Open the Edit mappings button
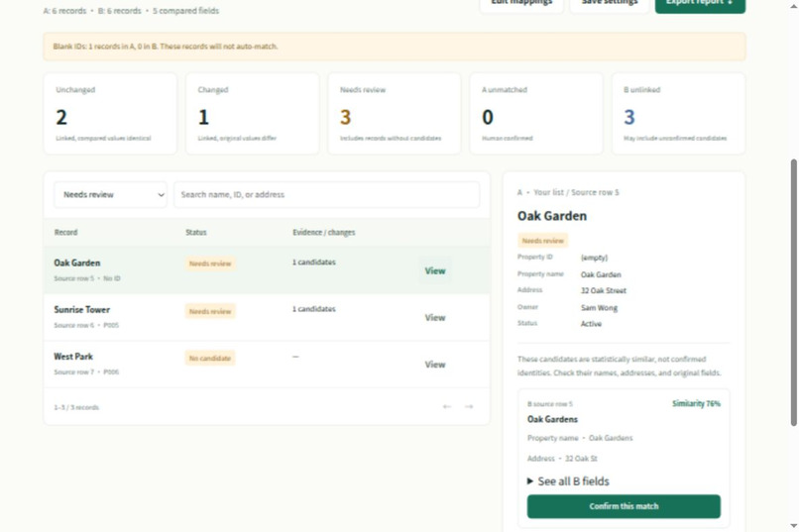Image resolution: width=799 pixels, height=532 pixels. click(521, 4)
